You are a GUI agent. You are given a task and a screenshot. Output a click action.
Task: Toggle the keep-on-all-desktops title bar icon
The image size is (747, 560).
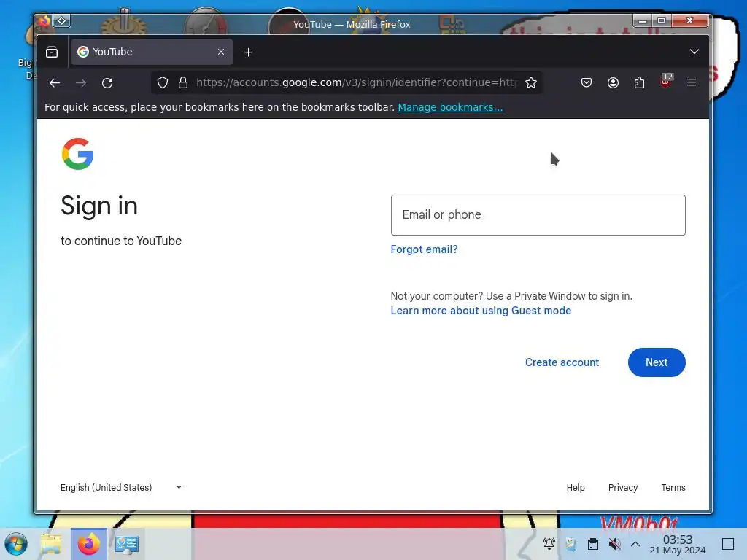62,21
